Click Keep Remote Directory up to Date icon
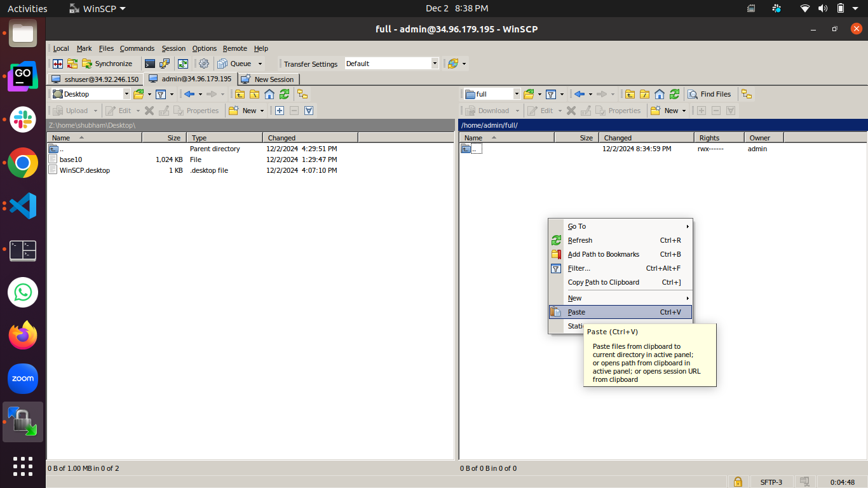The image size is (868, 488). pyautogui.click(x=183, y=64)
